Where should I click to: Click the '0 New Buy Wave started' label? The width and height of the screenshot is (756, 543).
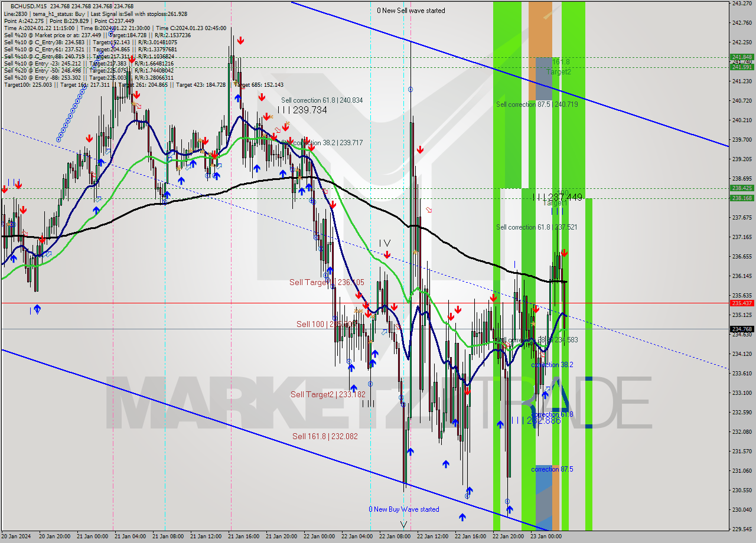[404, 509]
